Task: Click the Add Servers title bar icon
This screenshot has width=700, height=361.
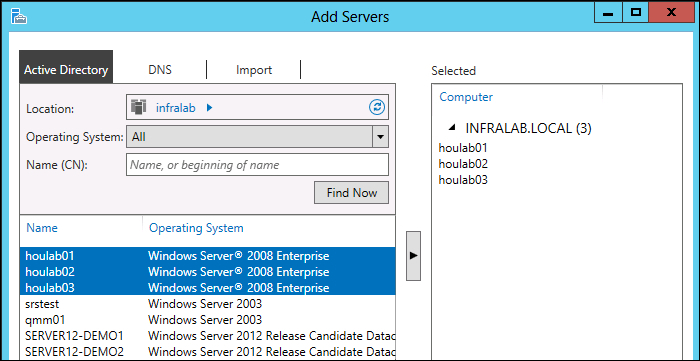Action: [x=20, y=17]
